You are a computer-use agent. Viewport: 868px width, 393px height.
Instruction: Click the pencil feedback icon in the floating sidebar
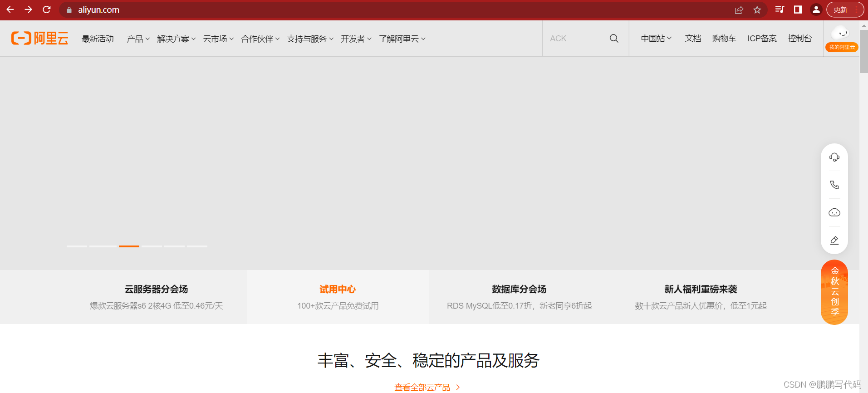click(834, 240)
